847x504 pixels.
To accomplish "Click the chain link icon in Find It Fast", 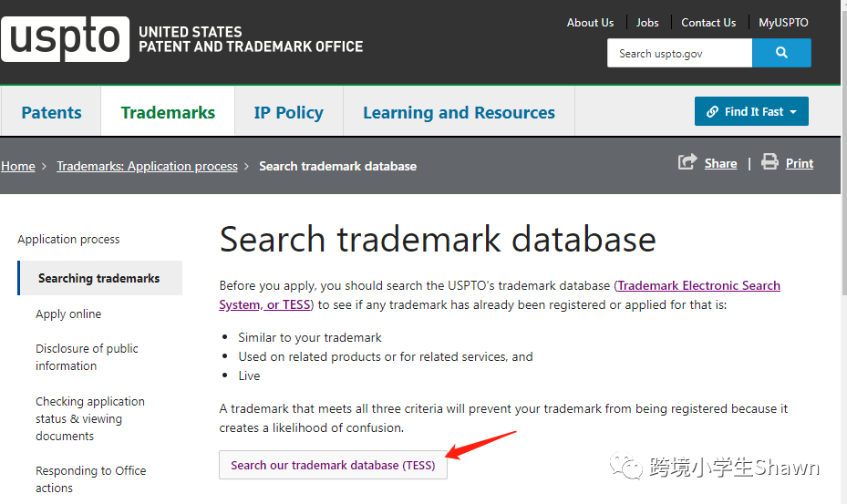I will tap(712, 111).
